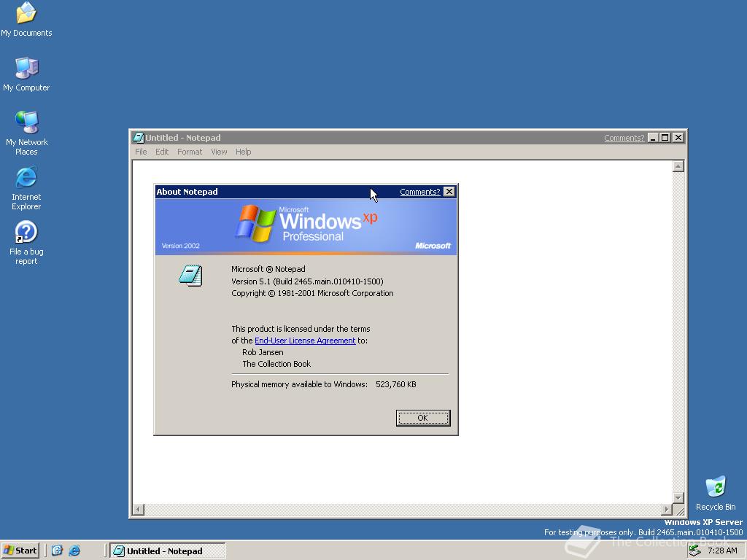Open the File a bug report shortcut

[x=26, y=235]
